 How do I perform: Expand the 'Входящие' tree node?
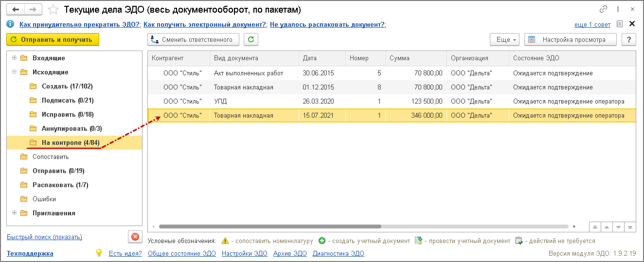14,58
